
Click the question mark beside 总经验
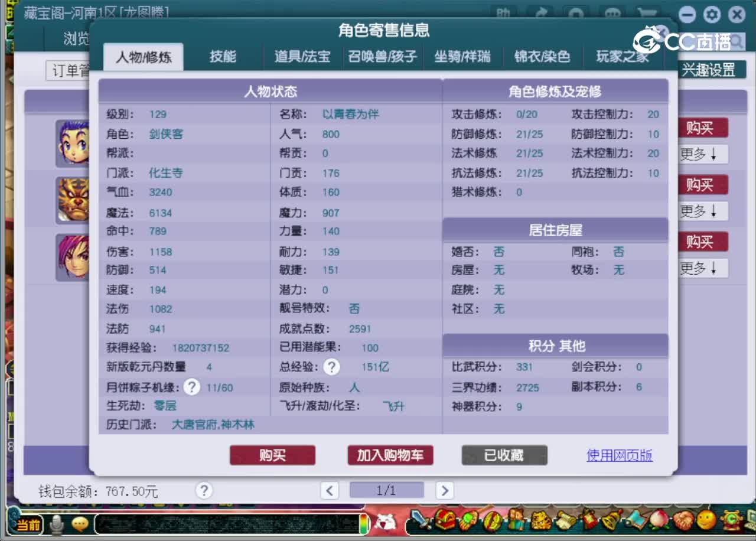point(331,367)
